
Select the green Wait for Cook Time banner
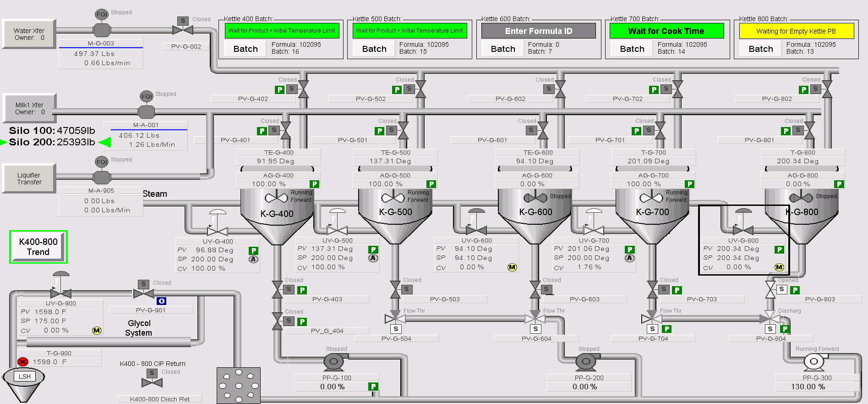pyautogui.click(x=666, y=31)
